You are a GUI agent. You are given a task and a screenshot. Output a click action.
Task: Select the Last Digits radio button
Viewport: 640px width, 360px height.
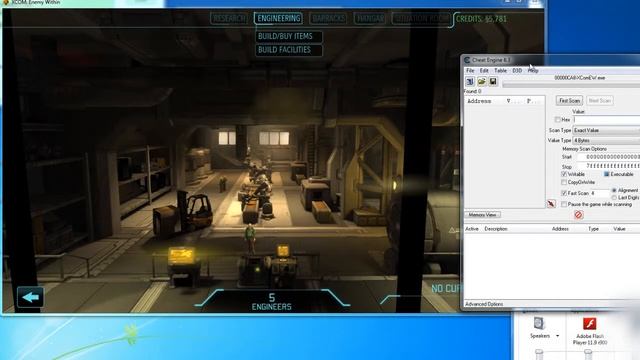click(614, 198)
